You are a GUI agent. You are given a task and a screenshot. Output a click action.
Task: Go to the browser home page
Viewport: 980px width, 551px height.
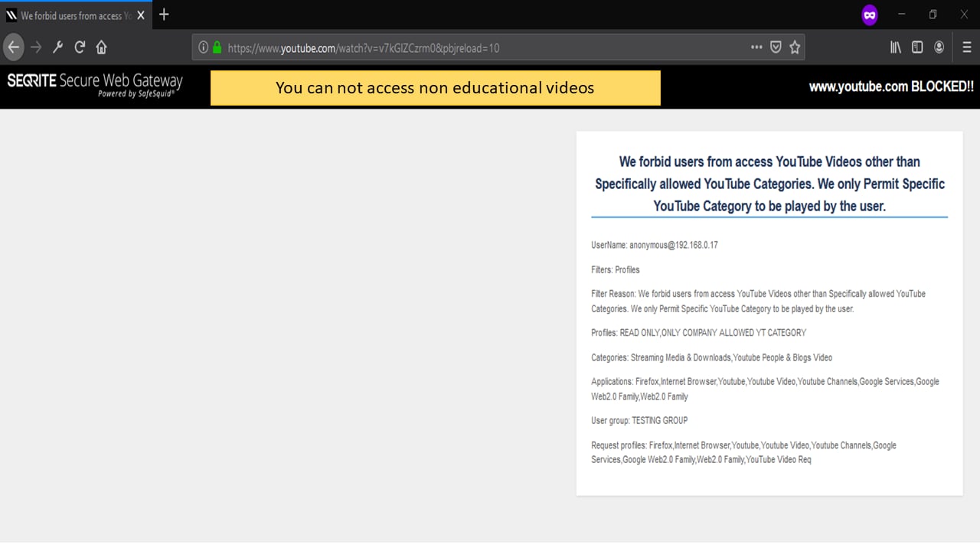101,47
